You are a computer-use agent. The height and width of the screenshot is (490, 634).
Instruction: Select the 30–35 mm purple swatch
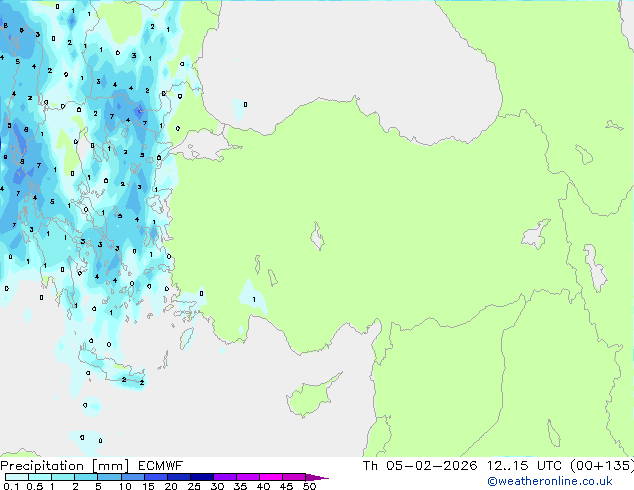click(x=224, y=477)
